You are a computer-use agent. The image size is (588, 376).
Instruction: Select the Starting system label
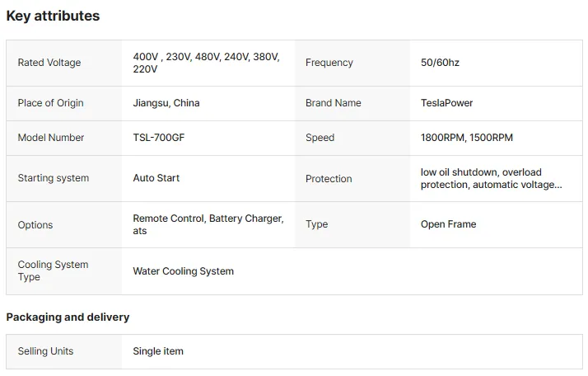(54, 178)
